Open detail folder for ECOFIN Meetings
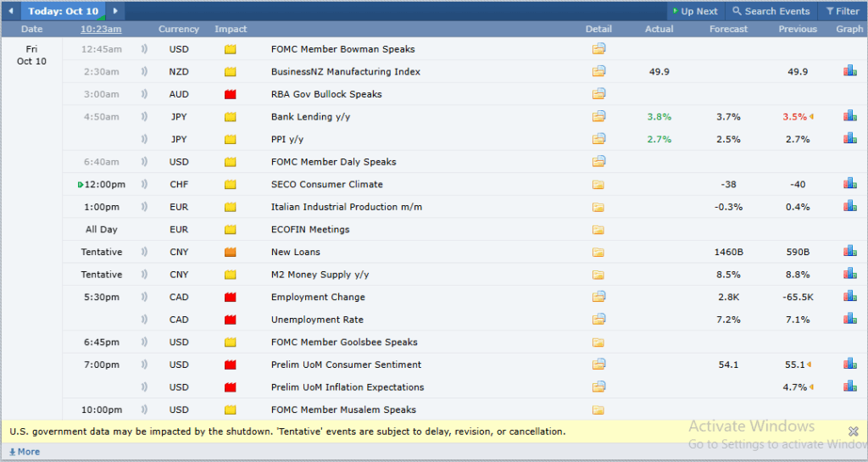Viewport: 868px width, 462px height. pyautogui.click(x=598, y=230)
